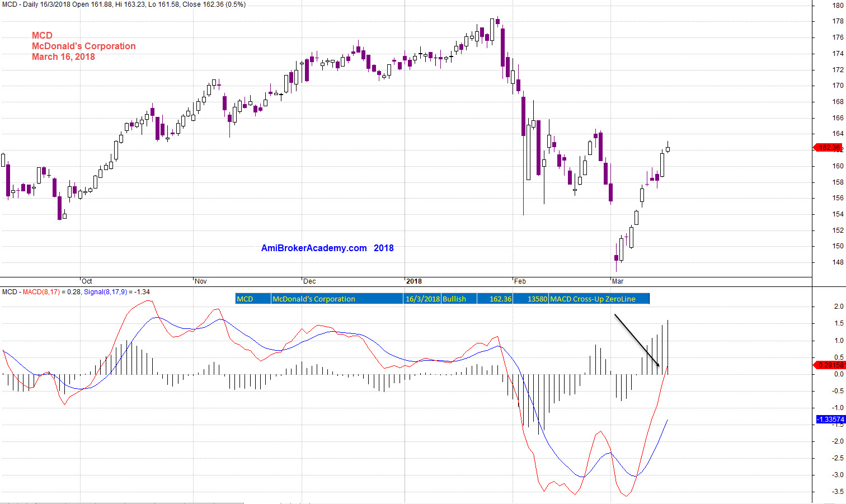The height and width of the screenshot is (504, 846).
Task: Click the blue 'AmiBrokerAcademy.com 2018' text
Action: pyautogui.click(x=327, y=248)
